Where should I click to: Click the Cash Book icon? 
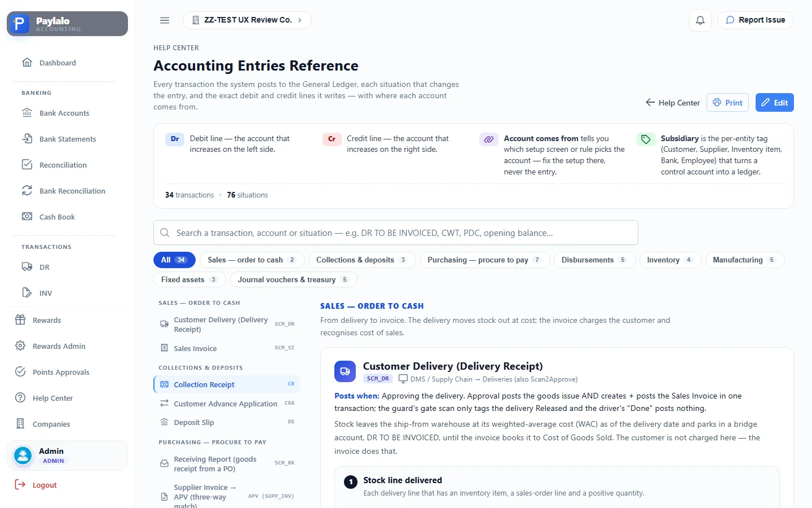(x=27, y=217)
